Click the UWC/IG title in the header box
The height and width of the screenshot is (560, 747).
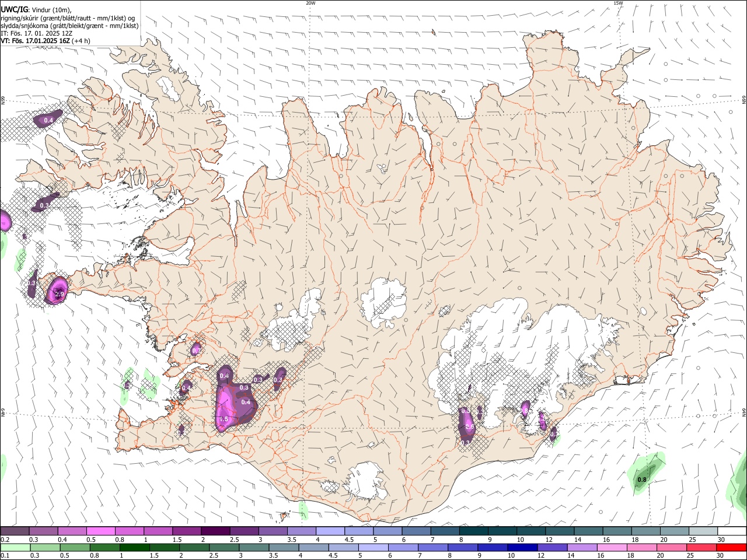[14, 9]
